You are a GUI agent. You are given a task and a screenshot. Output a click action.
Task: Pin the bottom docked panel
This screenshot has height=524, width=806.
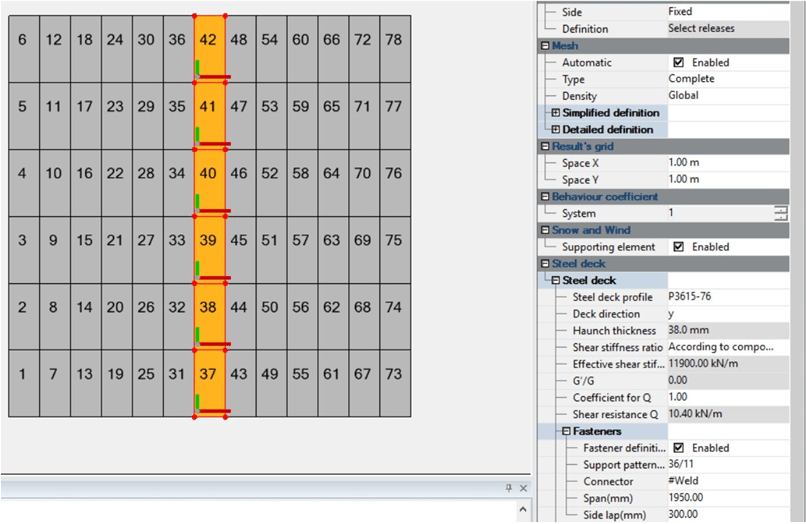tap(509, 487)
